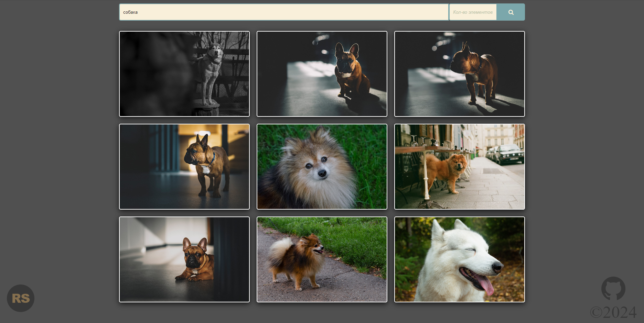
Task: Open the lying French bulldog photo
Action: 184,259
